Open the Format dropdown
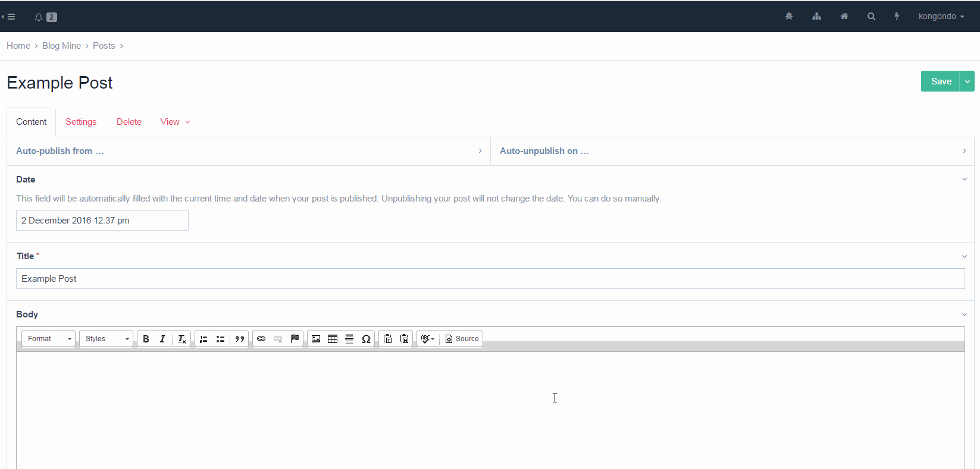The image size is (980, 469). pyautogui.click(x=48, y=339)
